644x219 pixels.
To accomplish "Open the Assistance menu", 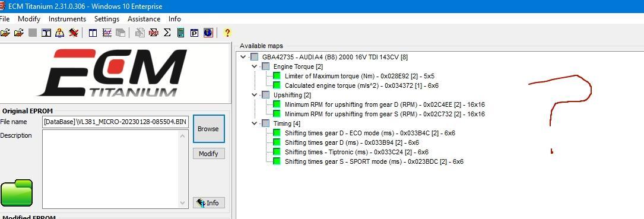I will [x=144, y=19].
